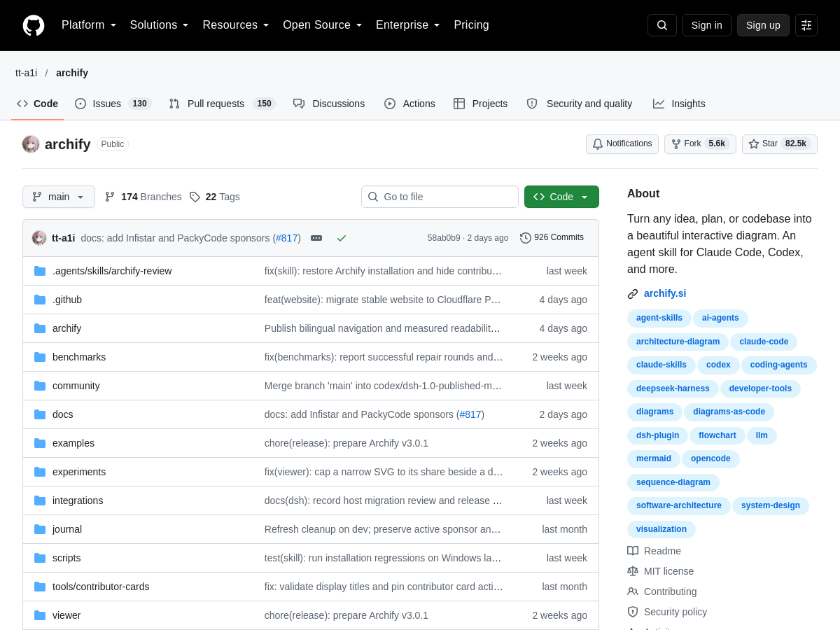View the 926 Commits history

[552, 238]
